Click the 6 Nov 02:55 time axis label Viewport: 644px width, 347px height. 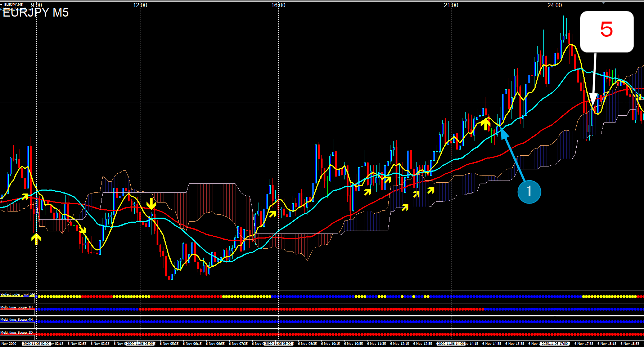click(x=77, y=344)
